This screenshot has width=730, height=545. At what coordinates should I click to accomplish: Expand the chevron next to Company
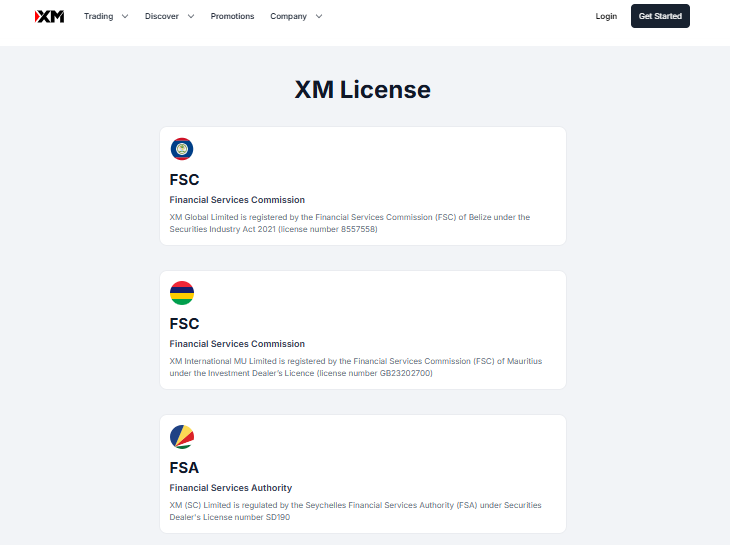tap(319, 16)
